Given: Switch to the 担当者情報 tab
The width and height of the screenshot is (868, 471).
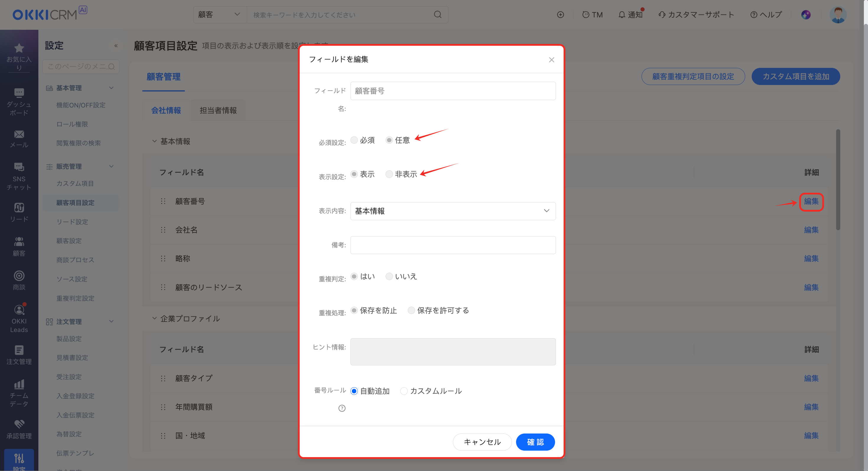Looking at the screenshot, I should 218,110.
